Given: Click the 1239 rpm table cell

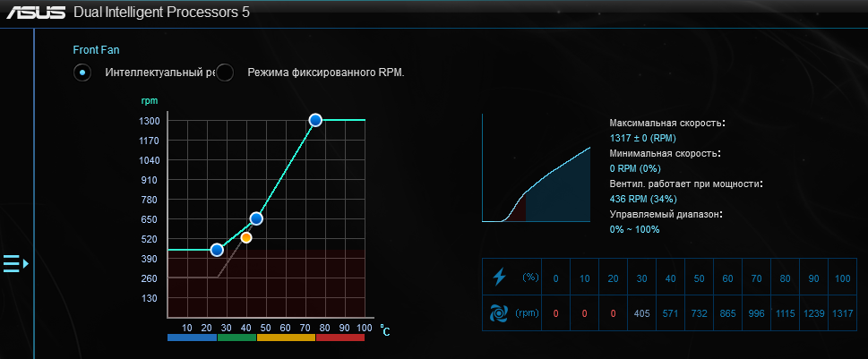Looking at the screenshot, I should [x=813, y=313].
